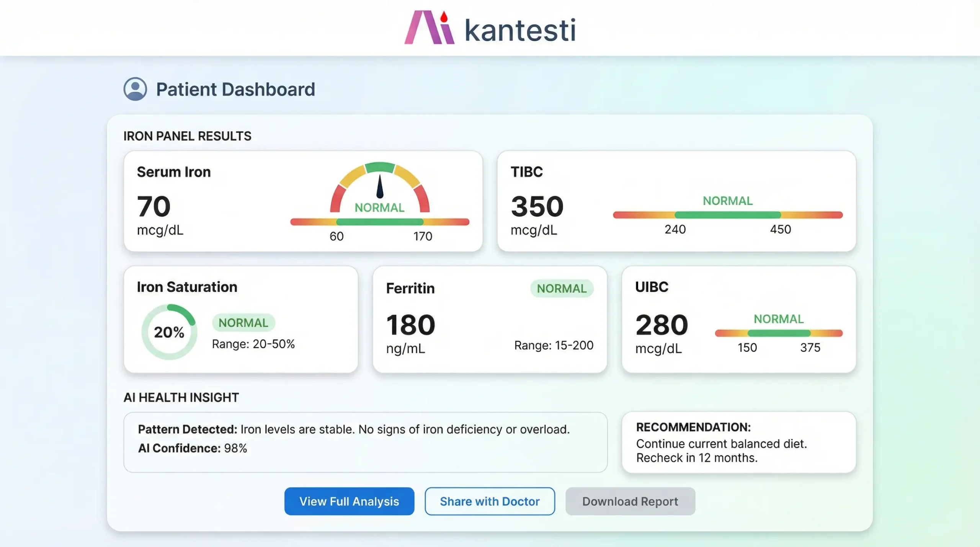The width and height of the screenshot is (980, 547).
Task: Click the Pattern Detected sentence
Action: coord(354,429)
